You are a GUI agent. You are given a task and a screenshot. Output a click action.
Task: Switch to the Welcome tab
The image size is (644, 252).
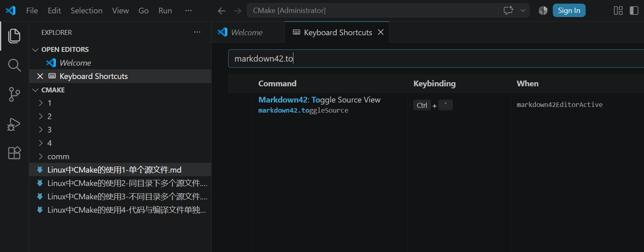248,32
